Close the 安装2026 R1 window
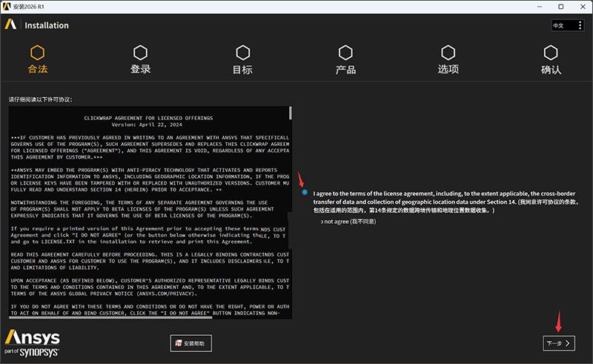This screenshot has width=593, height=364. [x=583, y=7]
